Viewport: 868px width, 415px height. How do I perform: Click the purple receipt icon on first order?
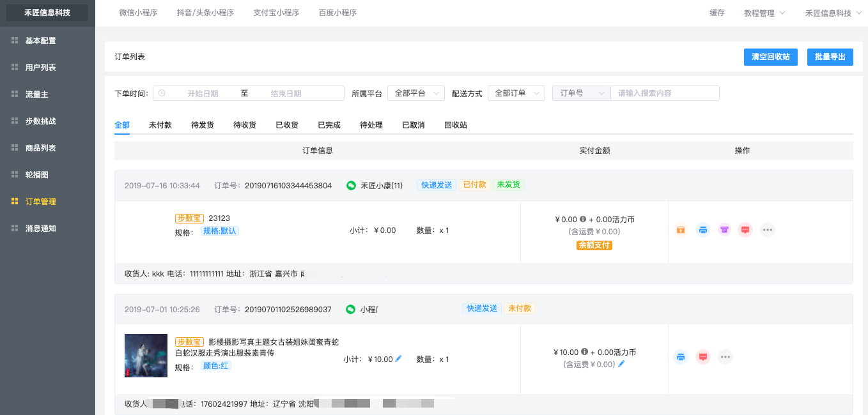pyautogui.click(x=724, y=230)
